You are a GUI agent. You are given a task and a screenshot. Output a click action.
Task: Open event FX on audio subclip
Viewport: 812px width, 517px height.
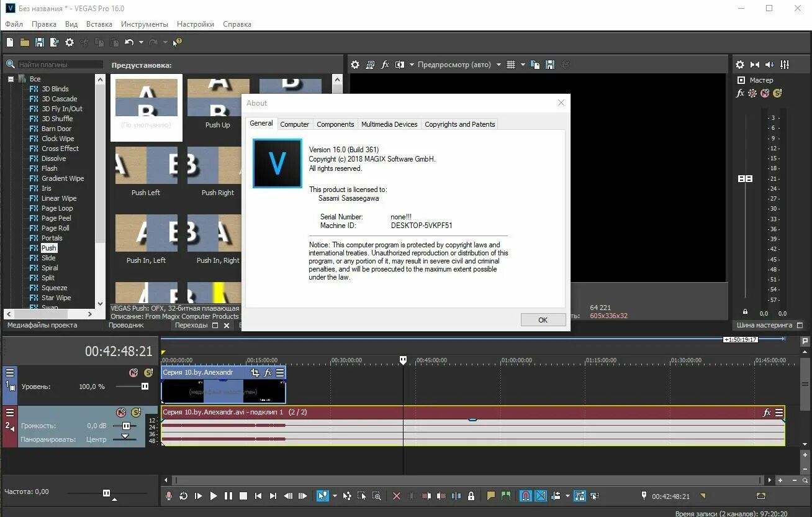click(x=767, y=413)
